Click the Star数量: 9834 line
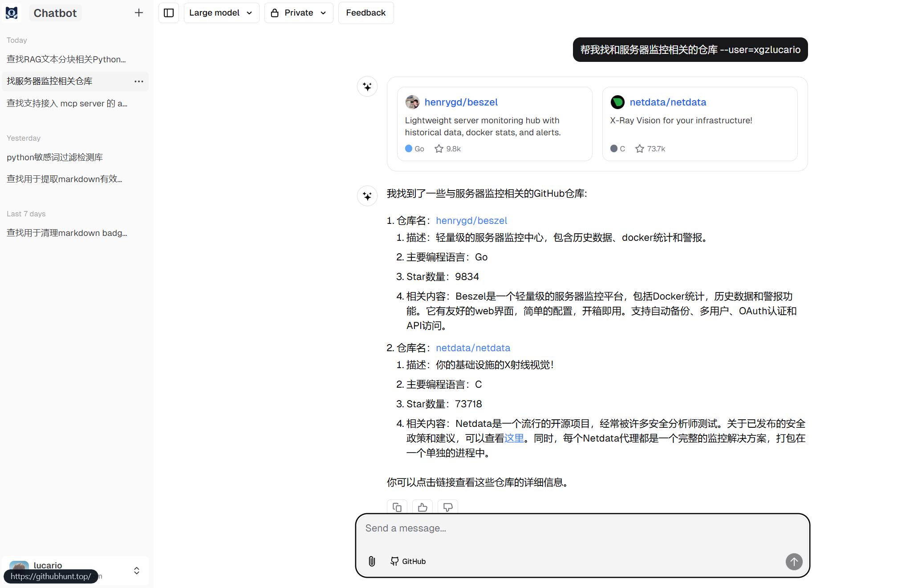Viewport: 918px width, 588px height. (x=443, y=276)
